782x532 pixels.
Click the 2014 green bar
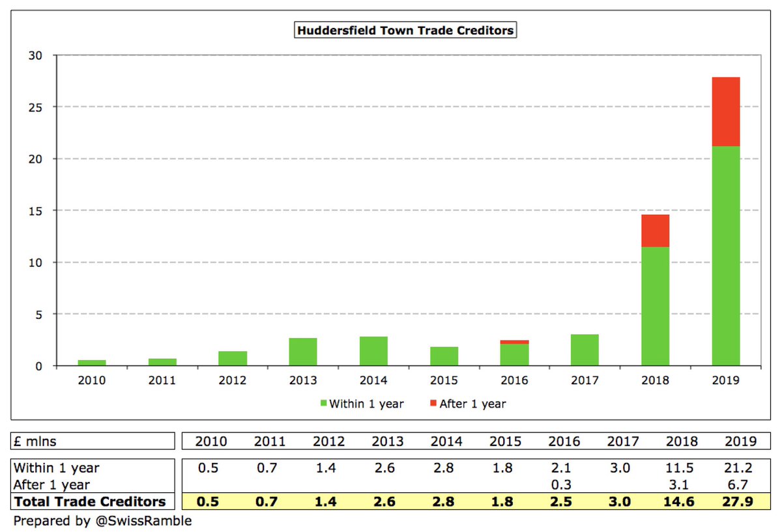click(x=373, y=352)
